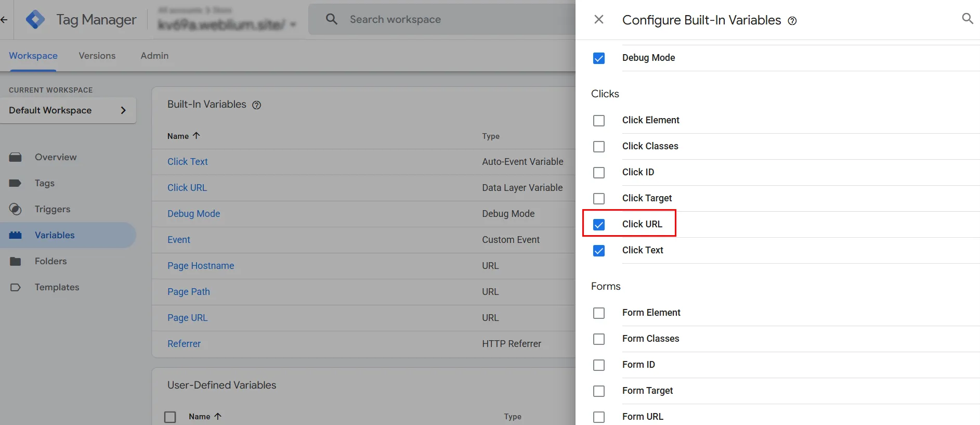Open Triggers from the sidebar icon

[16, 209]
